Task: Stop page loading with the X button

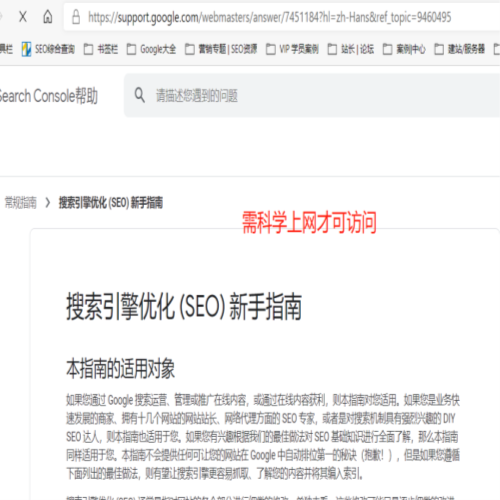Action: point(23,16)
